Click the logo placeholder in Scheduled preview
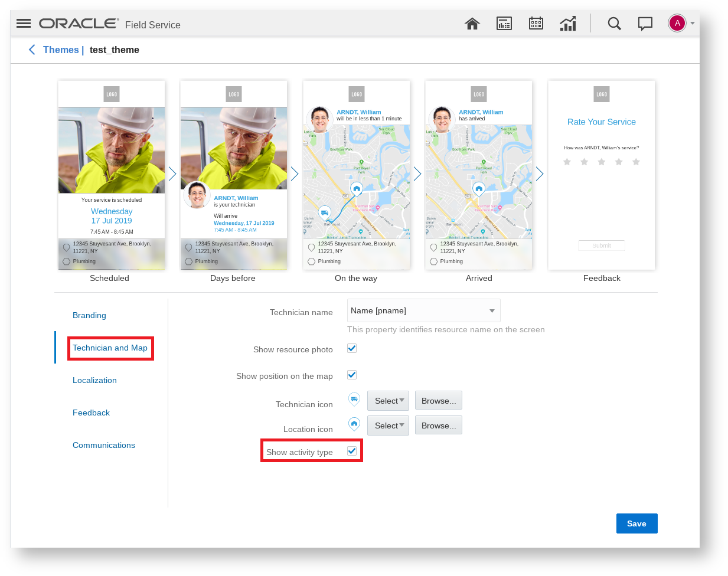The width and height of the screenshot is (728, 576). [x=112, y=94]
